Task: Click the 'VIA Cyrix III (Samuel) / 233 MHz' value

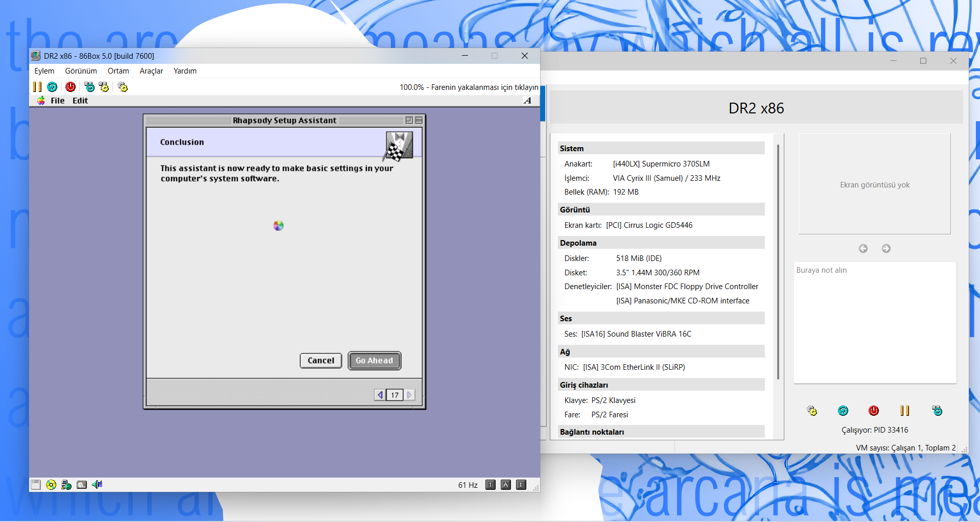Action: 667,178
